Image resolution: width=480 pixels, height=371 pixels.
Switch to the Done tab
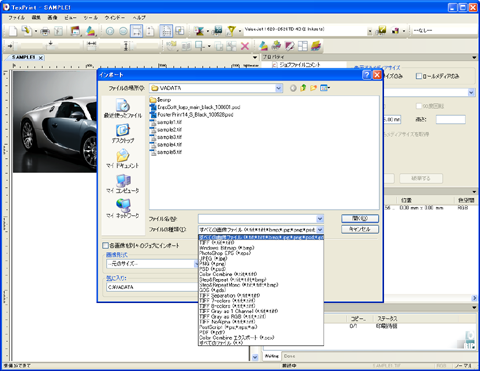(289, 356)
